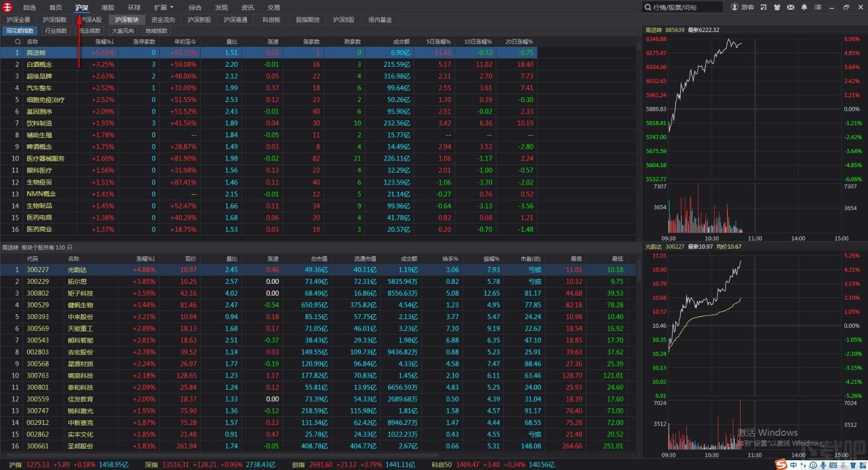
Task: Sort sectors by 涨幅% column header
Action: click(x=104, y=42)
